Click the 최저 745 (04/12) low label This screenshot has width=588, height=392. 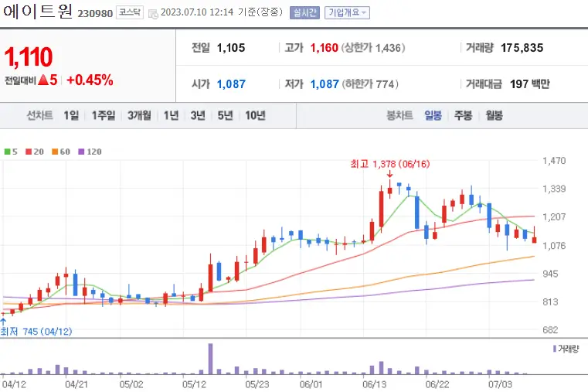click(36, 332)
